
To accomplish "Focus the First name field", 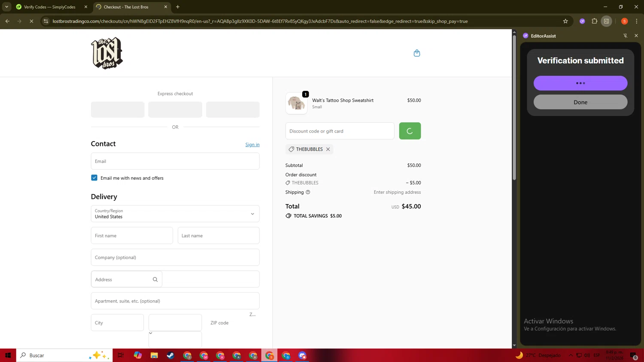I will (132, 235).
